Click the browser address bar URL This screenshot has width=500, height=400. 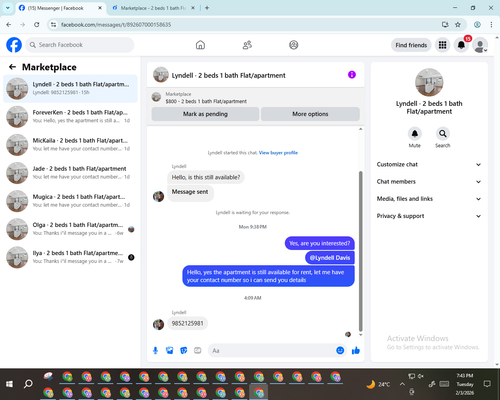click(x=116, y=25)
